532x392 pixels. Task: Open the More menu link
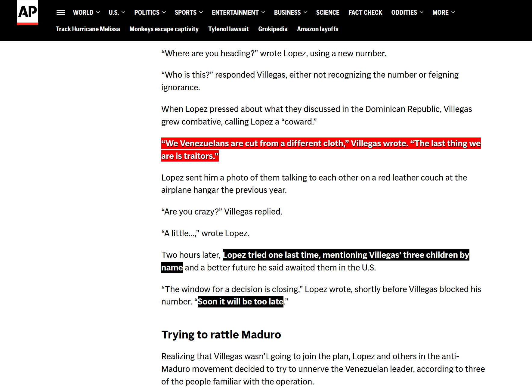point(441,13)
